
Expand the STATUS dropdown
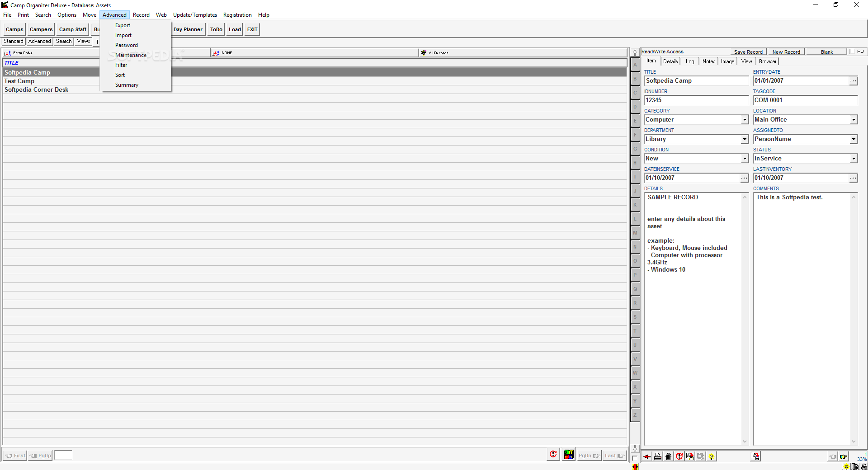coord(854,159)
